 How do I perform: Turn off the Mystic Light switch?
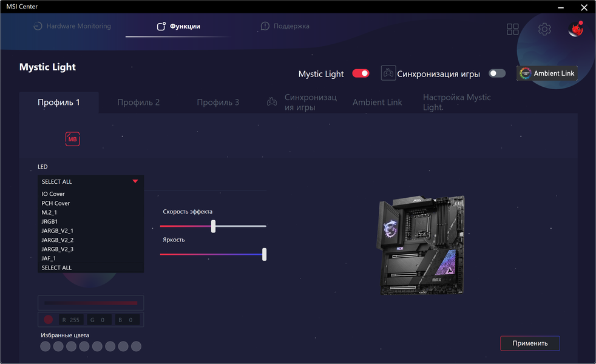coord(361,73)
